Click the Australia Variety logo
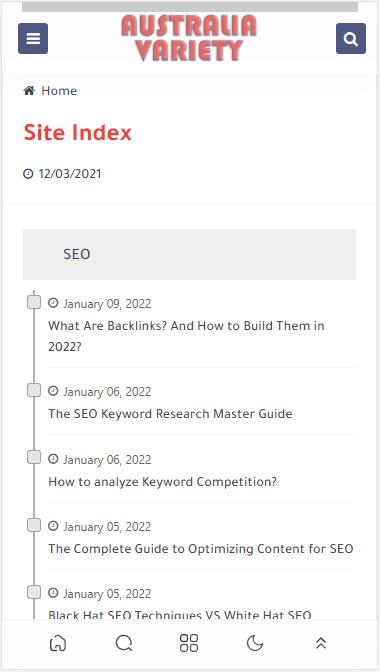 [x=189, y=38]
